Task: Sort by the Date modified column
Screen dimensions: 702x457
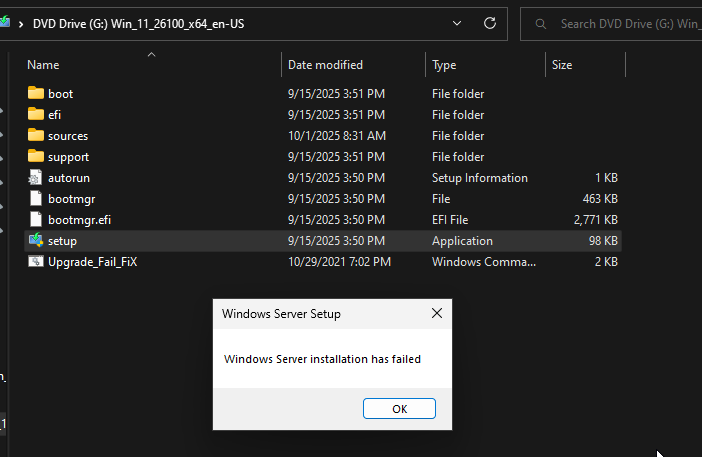Action: pos(325,65)
